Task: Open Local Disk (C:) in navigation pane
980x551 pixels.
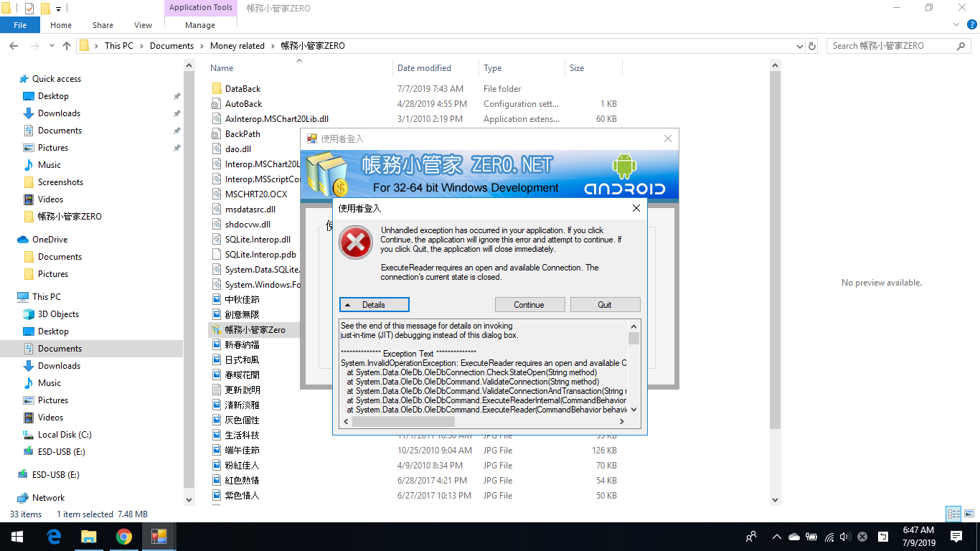Action: click(x=65, y=435)
